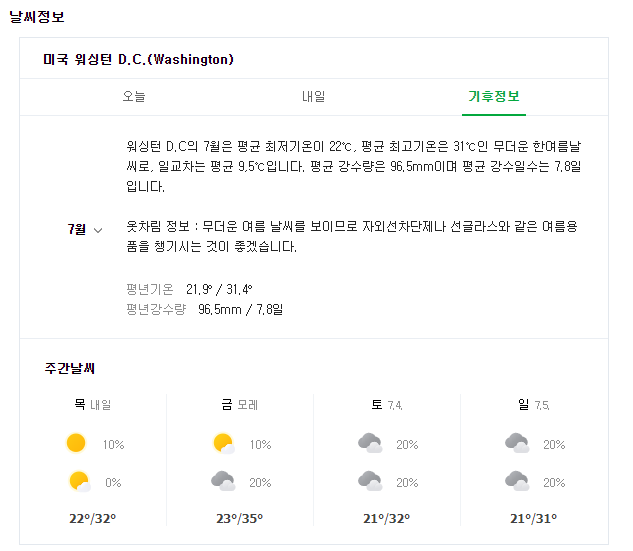The height and width of the screenshot is (551, 633).
Task: Click the 주간날씨 heading
Action: (70, 369)
